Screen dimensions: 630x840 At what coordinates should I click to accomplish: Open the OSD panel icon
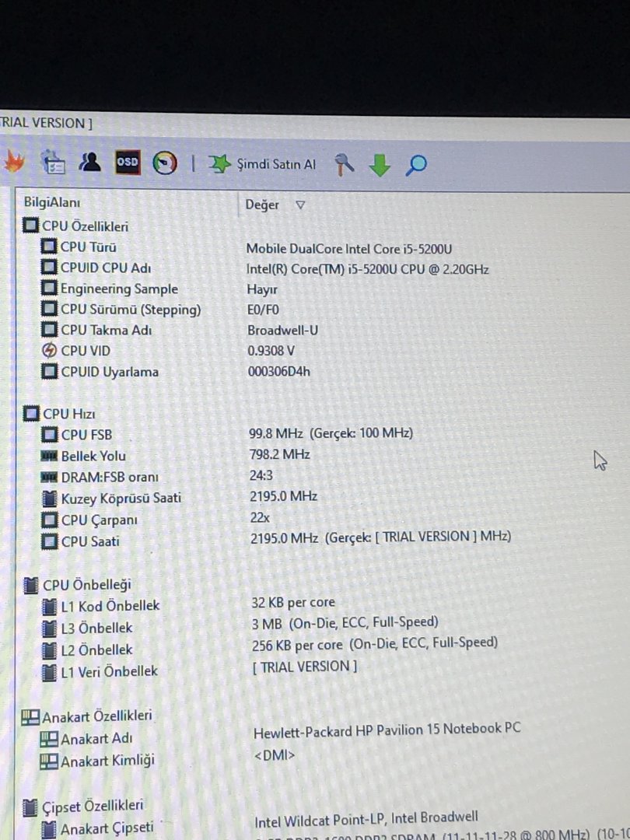[x=128, y=163]
